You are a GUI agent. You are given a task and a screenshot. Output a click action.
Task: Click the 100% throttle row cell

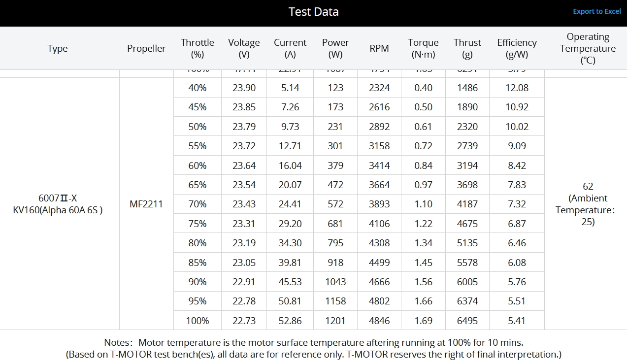tap(198, 321)
